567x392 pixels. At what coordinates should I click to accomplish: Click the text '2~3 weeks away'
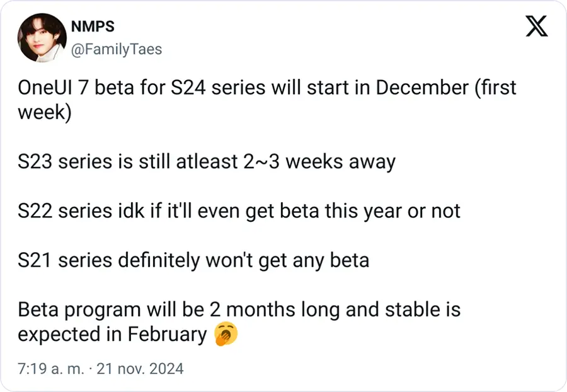coord(319,161)
